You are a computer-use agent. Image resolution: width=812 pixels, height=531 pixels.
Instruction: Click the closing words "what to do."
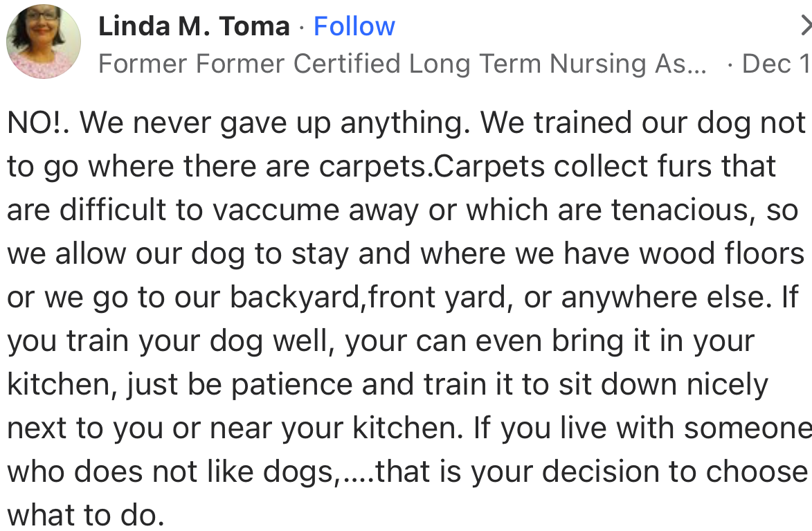pyautogui.click(x=86, y=516)
